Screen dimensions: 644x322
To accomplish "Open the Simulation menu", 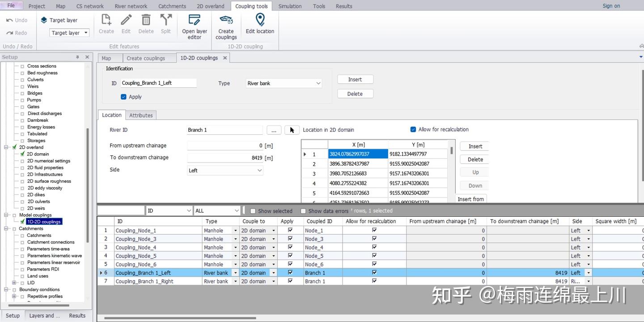I will click(290, 6).
